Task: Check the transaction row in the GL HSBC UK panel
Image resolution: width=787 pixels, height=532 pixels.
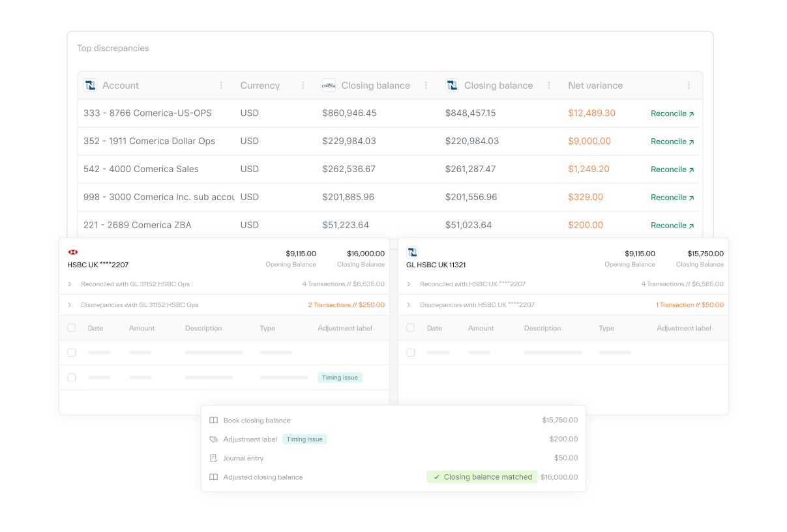Action: click(x=411, y=353)
